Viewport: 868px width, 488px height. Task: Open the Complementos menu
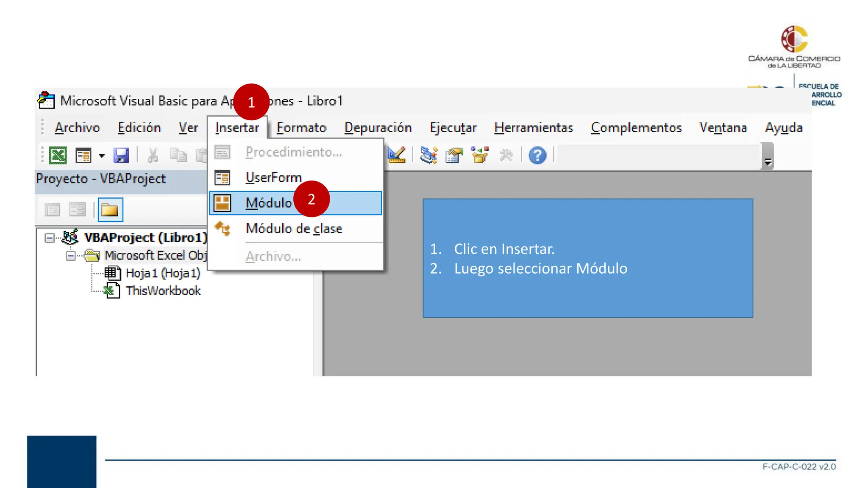636,128
